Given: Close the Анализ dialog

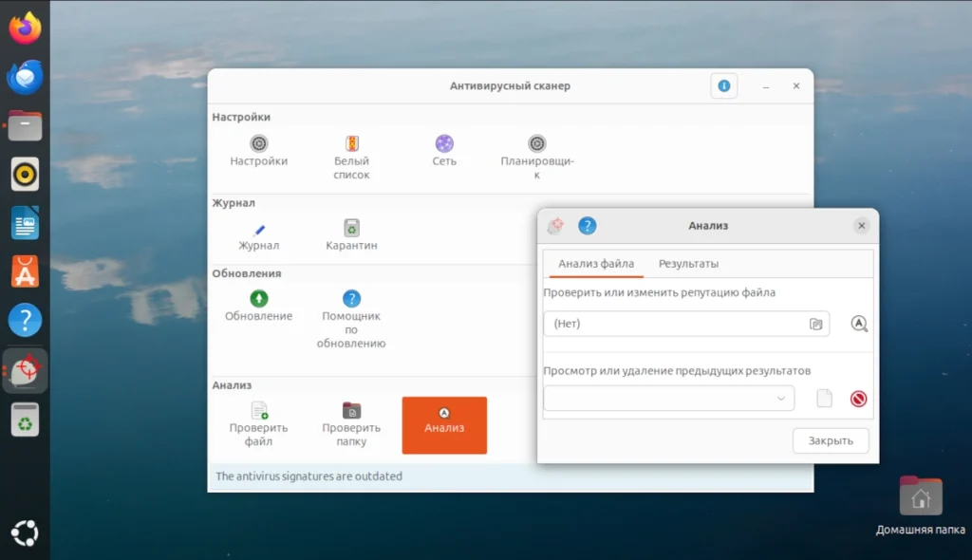Looking at the screenshot, I should [861, 226].
